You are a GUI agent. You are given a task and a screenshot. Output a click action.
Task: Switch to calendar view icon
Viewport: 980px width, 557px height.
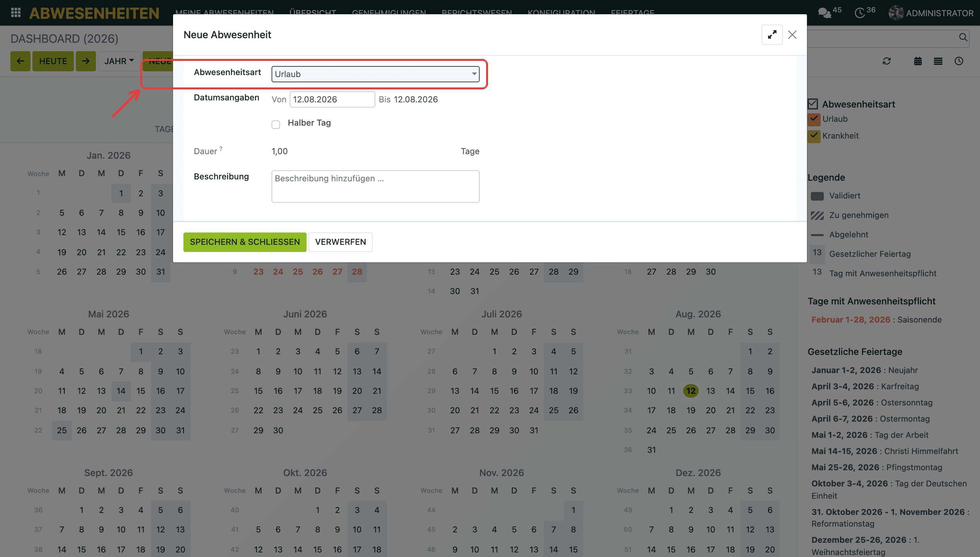pos(917,61)
